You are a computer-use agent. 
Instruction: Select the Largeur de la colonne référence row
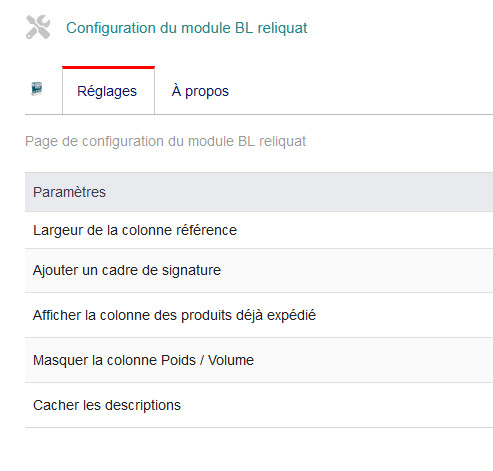(x=259, y=230)
